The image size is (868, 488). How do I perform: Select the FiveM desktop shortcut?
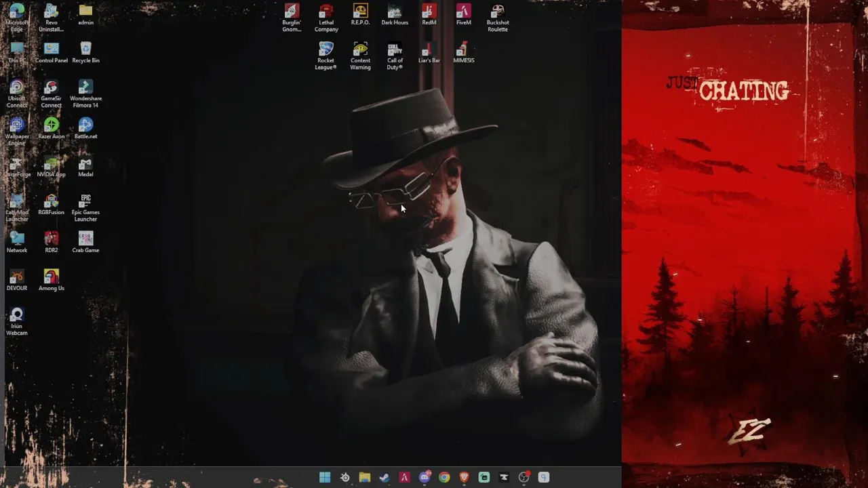[464, 14]
